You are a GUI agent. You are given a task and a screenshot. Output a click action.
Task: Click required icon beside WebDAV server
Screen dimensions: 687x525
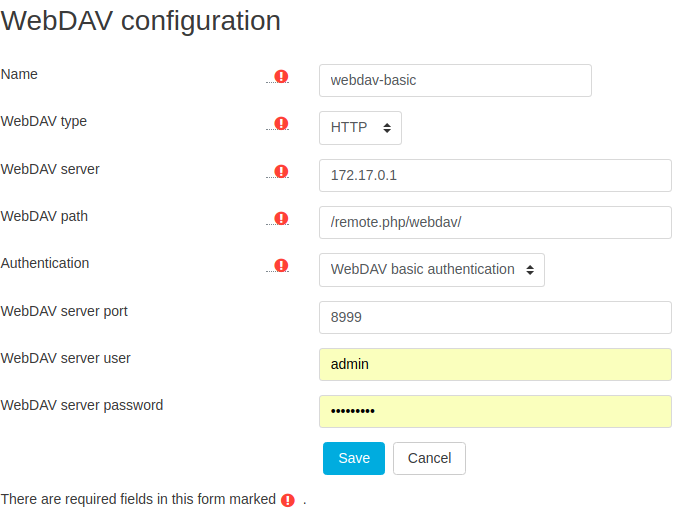(281, 171)
